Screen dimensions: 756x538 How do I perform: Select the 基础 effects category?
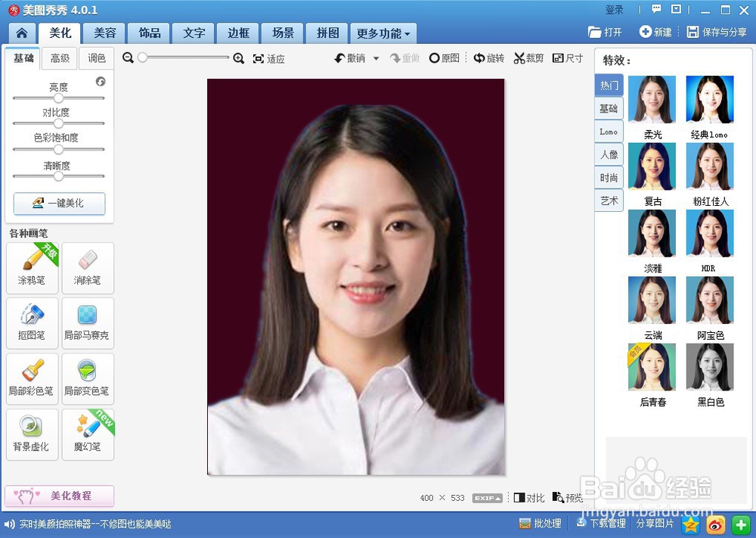609,108
